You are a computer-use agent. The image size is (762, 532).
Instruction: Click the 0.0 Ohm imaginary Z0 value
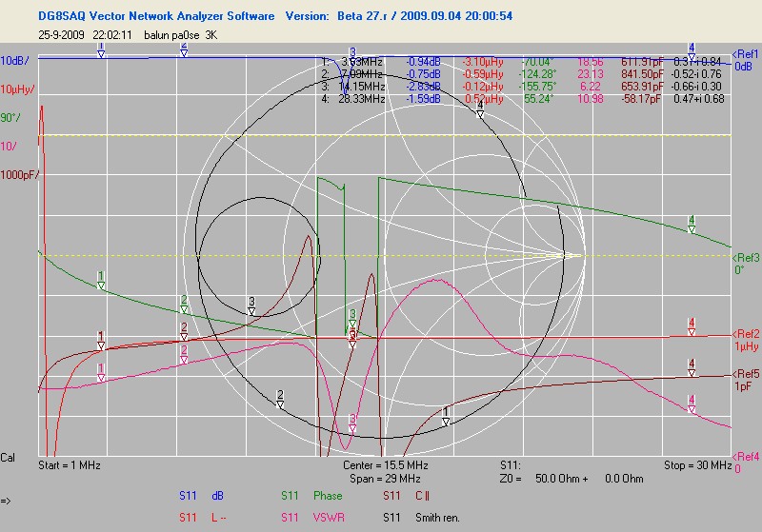(624, 479)
